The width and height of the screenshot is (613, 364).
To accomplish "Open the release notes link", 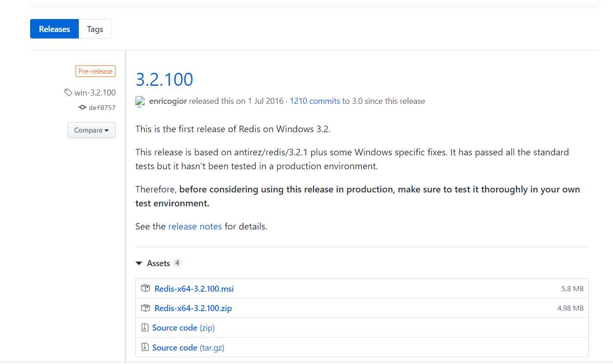I will pyautogui.click(x=195, y=226).
